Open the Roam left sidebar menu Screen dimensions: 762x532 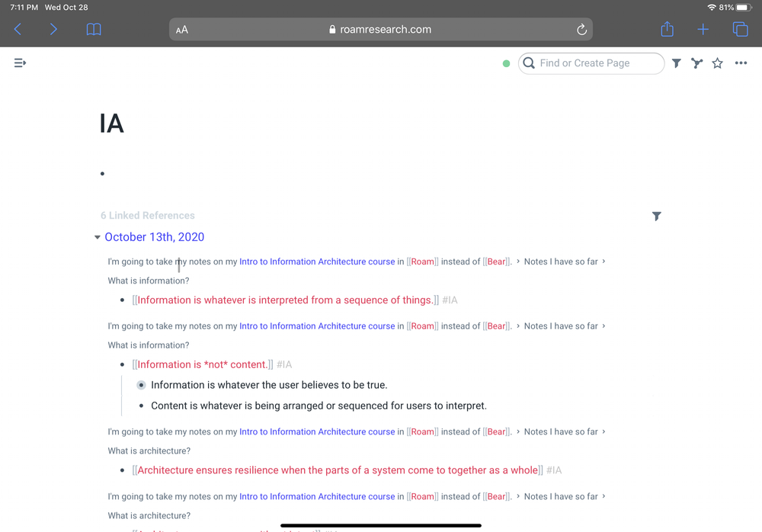click(x=20, y=62)
